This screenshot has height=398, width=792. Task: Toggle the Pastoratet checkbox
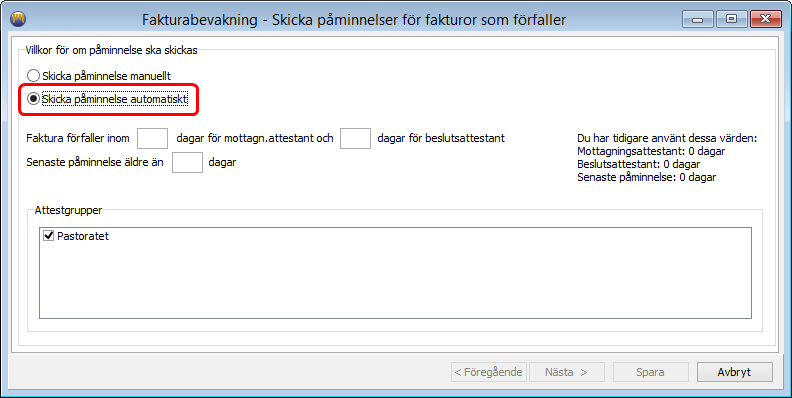pos(49,236)
